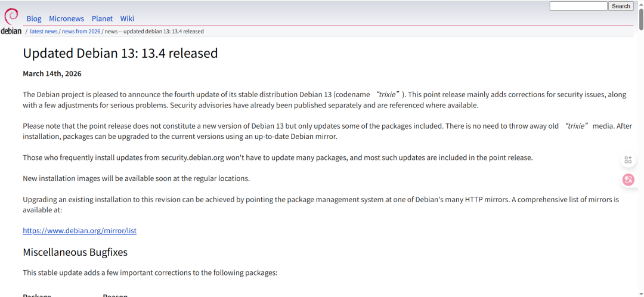Click the vertical scrollbar thumb
The height and width of the screenshot is (297, 644).
coord(641,19)
